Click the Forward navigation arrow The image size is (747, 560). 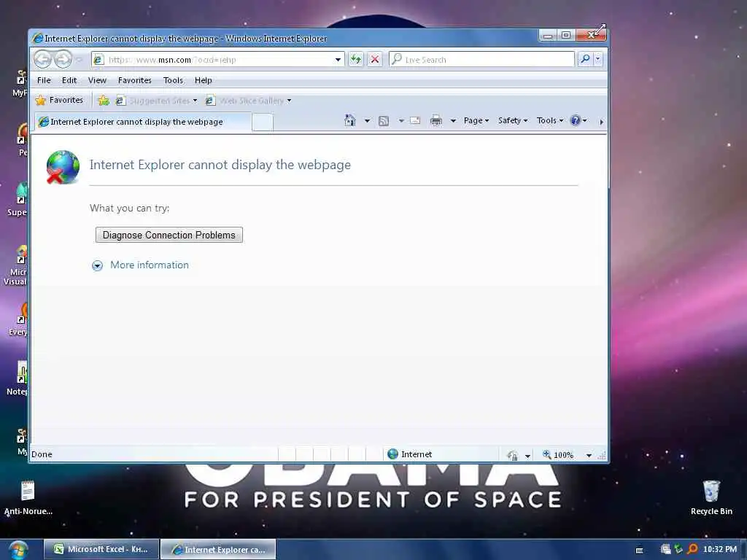63,60
